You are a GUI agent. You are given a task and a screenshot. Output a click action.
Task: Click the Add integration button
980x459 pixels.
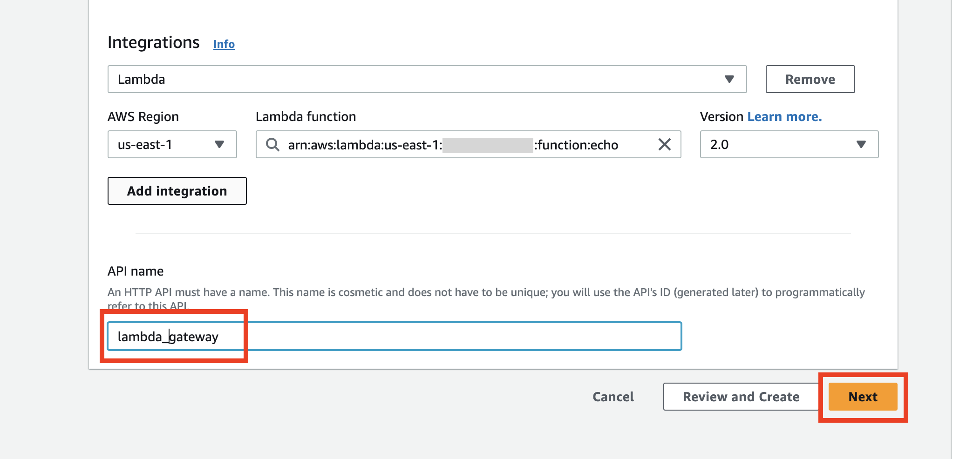pyautogui.click(x=177, y=191)
